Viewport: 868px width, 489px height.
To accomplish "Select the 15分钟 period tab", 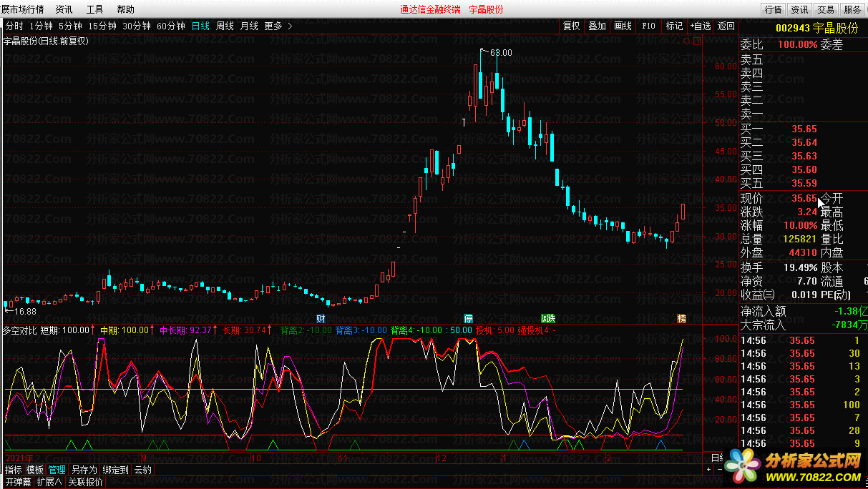I will tap(102, 26).
